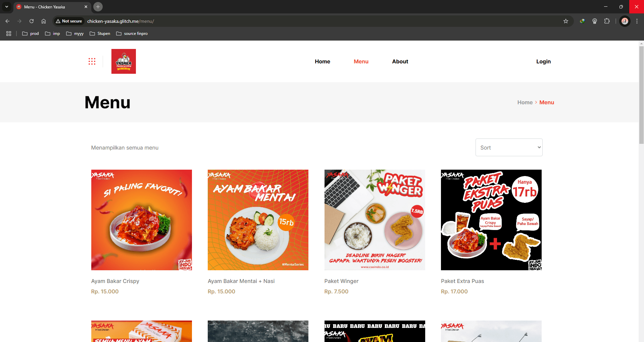Open new browser tab
Screen dimensions: 644x342
point(98,7)
